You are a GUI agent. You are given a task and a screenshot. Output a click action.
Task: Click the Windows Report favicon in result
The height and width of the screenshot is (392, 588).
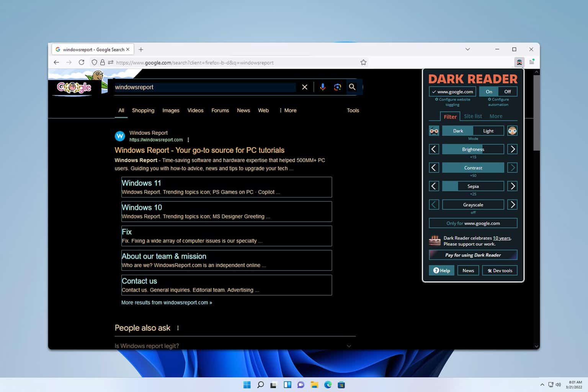pos(120,136)
